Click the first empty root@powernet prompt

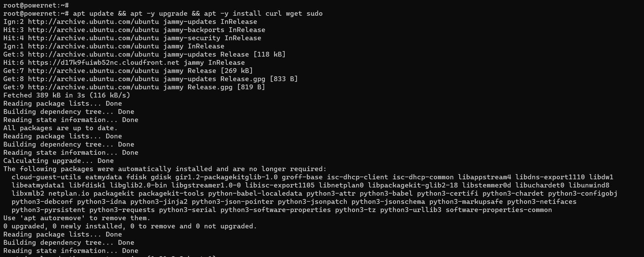pos(36,5)
